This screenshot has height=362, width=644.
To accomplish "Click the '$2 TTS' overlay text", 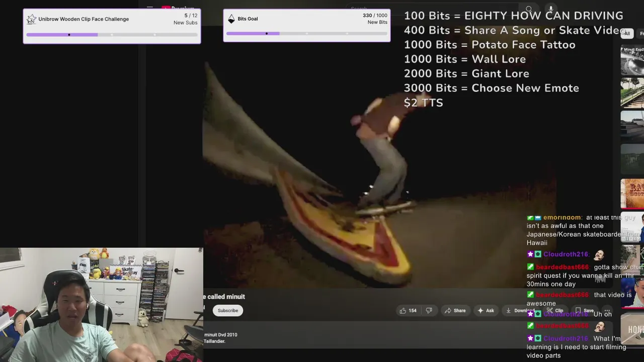I will (x=423, y=103).
